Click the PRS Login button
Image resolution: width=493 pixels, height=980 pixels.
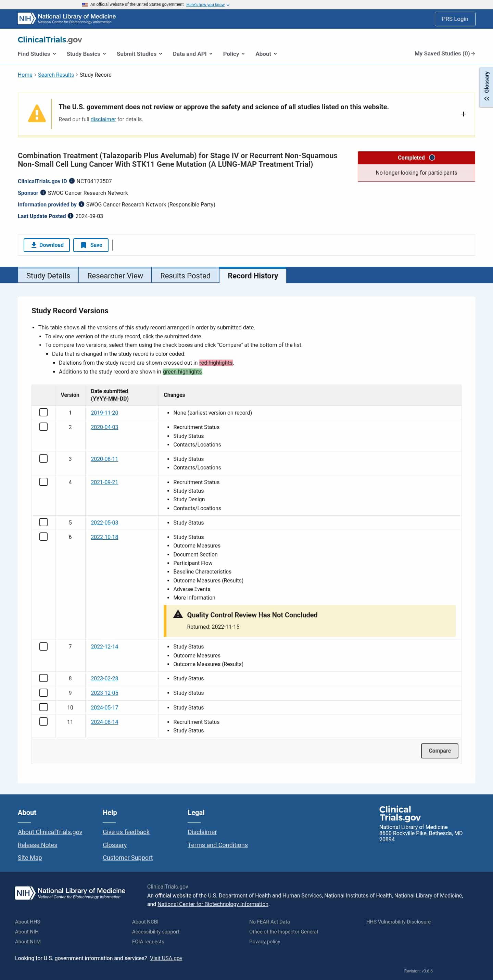[455, 19]
